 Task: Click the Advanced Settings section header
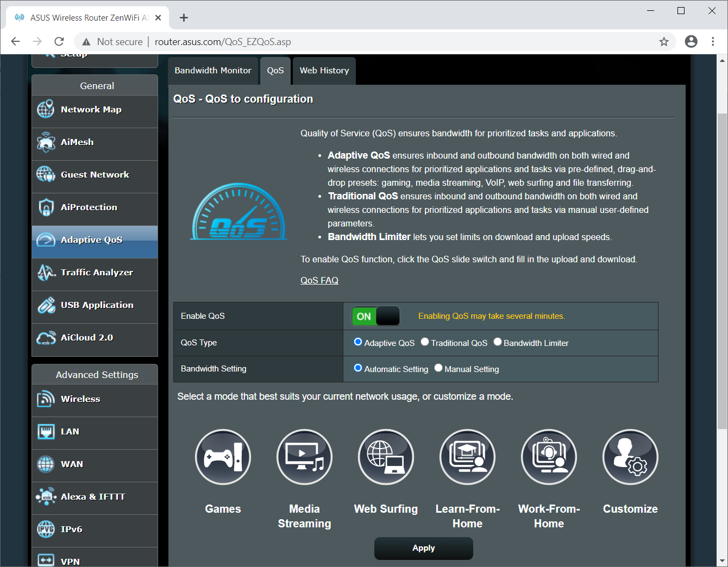tap(95, 374)
